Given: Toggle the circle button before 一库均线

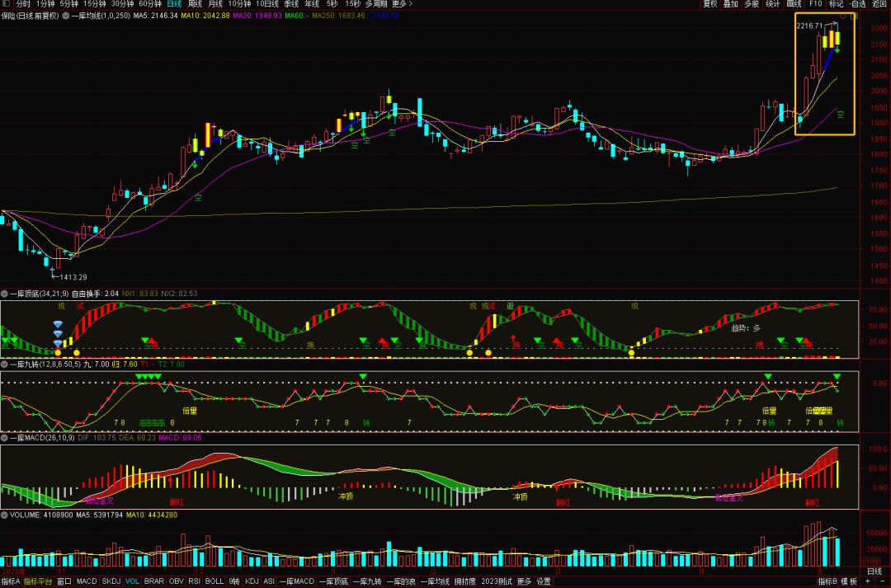Looking at the screenshot, I should tap(66, 16).
